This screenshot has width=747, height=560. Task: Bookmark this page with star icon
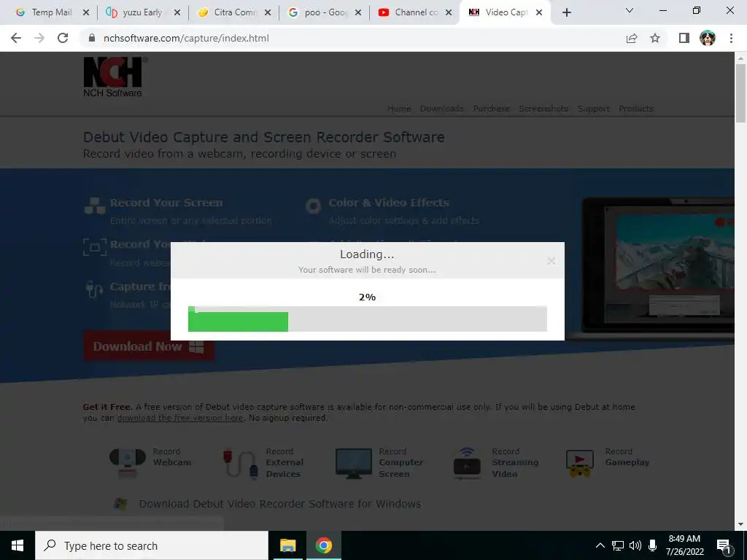pyautogui.click(x=655, y=38)
